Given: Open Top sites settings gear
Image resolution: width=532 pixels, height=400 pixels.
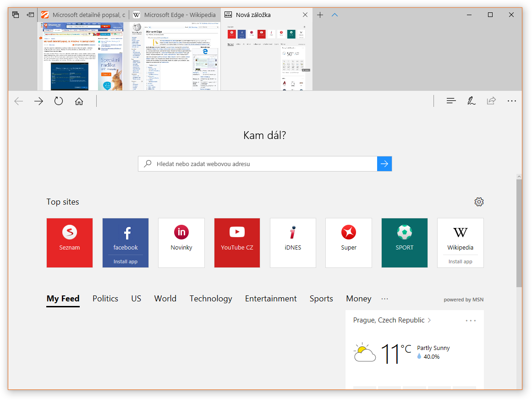Looking at the screenshot, I should (479, 202).
